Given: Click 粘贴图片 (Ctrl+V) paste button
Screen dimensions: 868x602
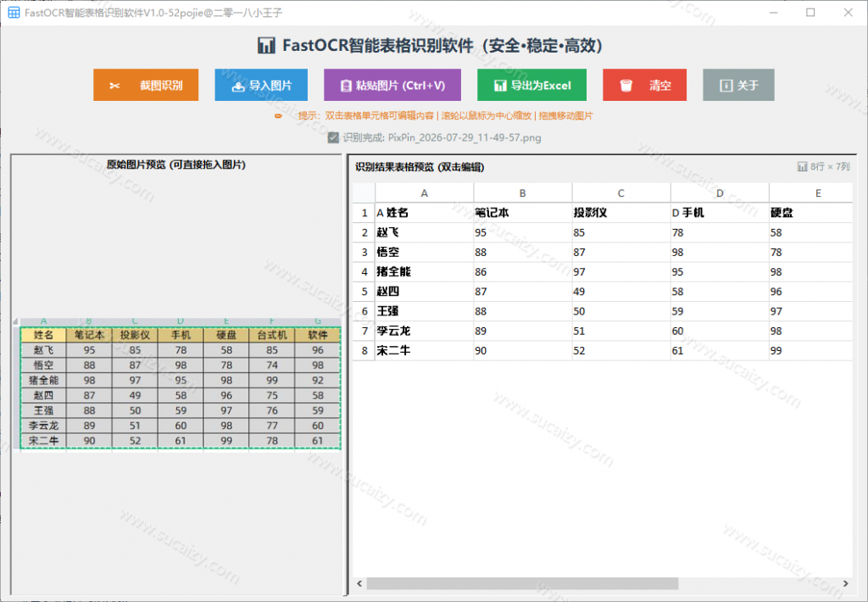Looking at the screenshot, I should (392, 85).
